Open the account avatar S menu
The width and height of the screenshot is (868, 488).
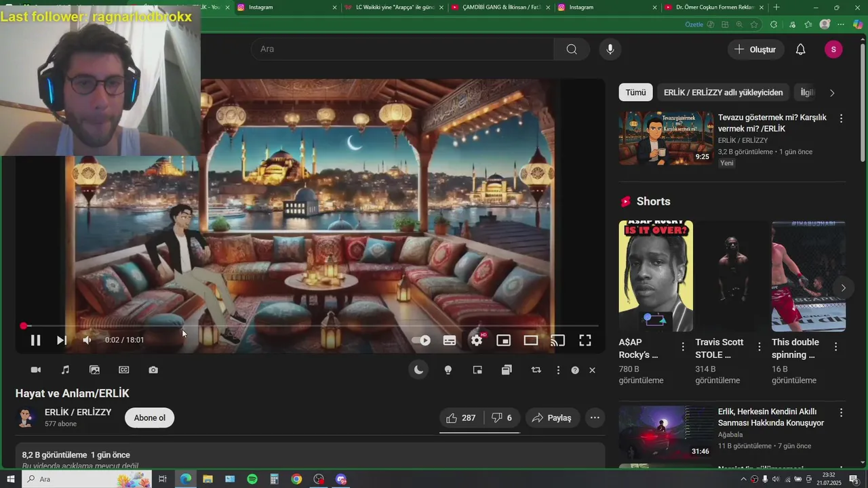(x=833, y=49)
